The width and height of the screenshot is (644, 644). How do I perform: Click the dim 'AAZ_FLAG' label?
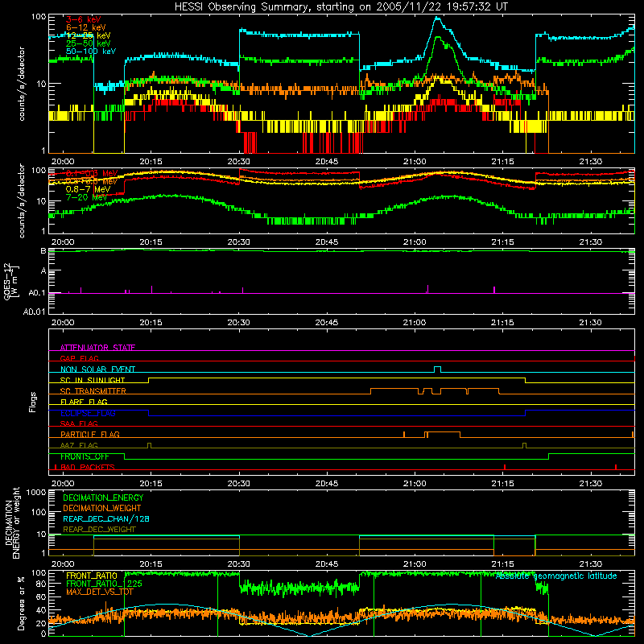[79, 445]
